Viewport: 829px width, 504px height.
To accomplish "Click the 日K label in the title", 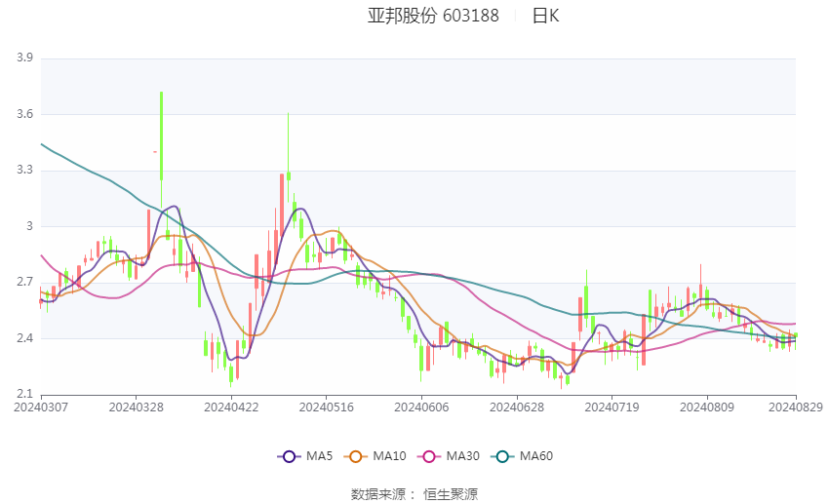I will pyautogui.click(x=545, y=16).
